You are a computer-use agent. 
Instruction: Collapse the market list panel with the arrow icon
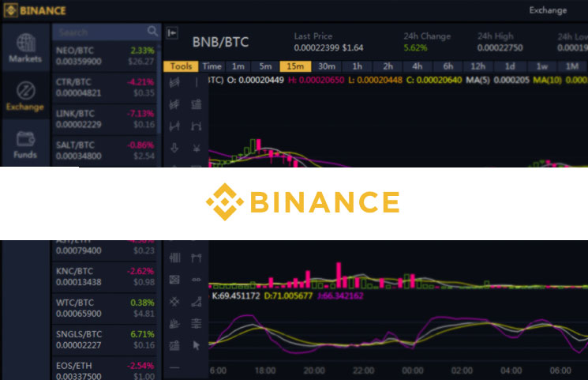(x=172, y=33)
